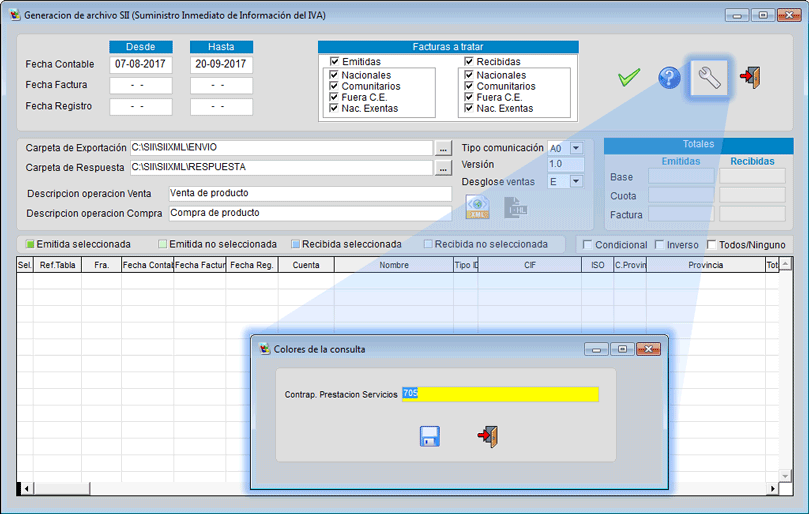The height and width of the screenshot is (514, 809).
Task: Uncheck Comunitarios under Emitidas
Action: (334, 86)
